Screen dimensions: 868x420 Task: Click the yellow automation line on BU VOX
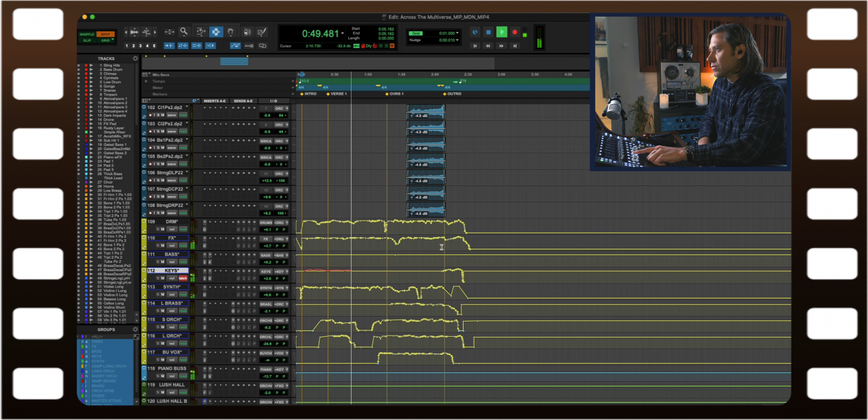point(416,353)
